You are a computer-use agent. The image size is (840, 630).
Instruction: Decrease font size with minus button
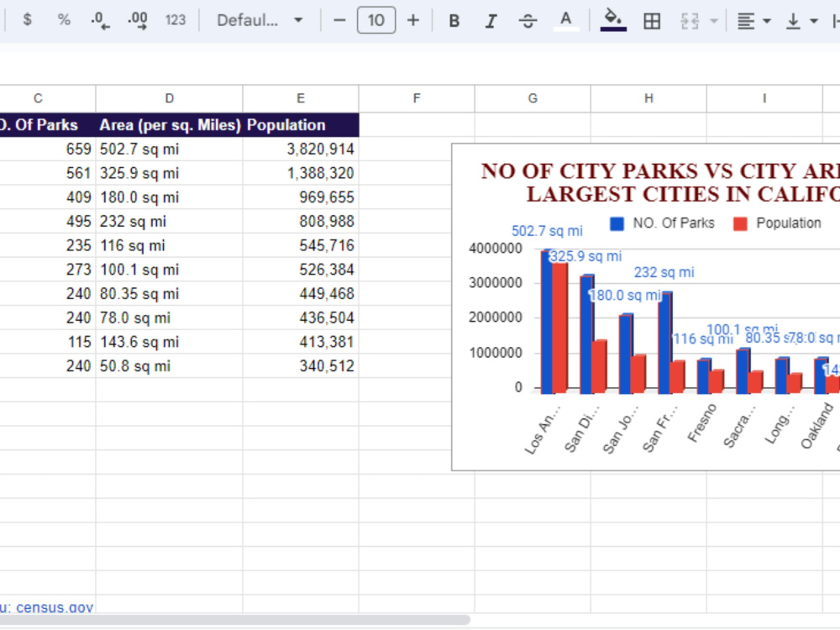339,20
